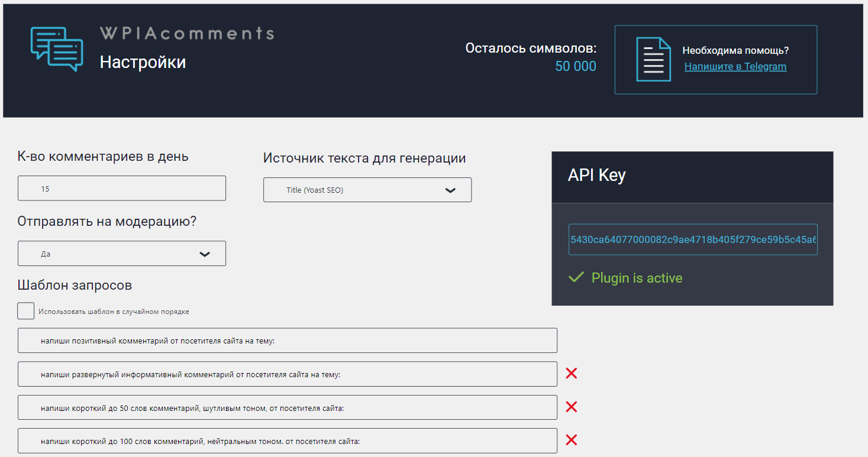The height and width of the screenshot is (457, 868).
Task: Click the document icon in help box
Action: click(653, 59)
